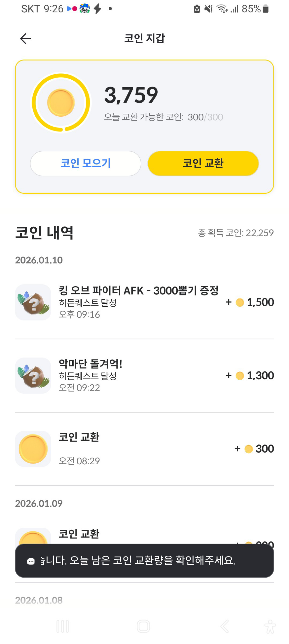The image size is (289, 644).
Task: Open 킹 오브 파이터 AFK history entry
Action: pyautogui.click(x=144, y=302)
